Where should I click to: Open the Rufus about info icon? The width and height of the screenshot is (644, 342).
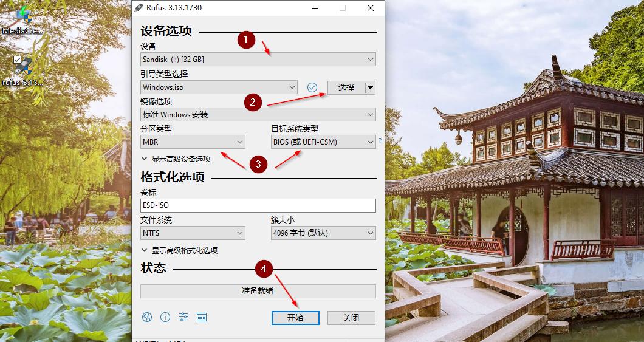point(165,317)
